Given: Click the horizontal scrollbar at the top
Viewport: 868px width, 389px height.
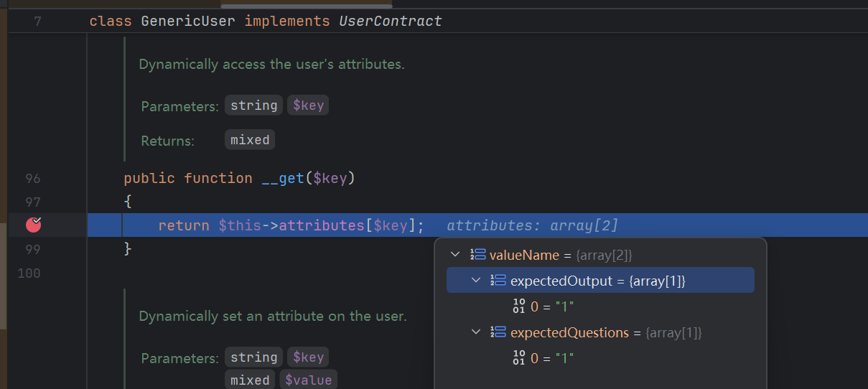Looking at the screenshot, I should 305,6.
